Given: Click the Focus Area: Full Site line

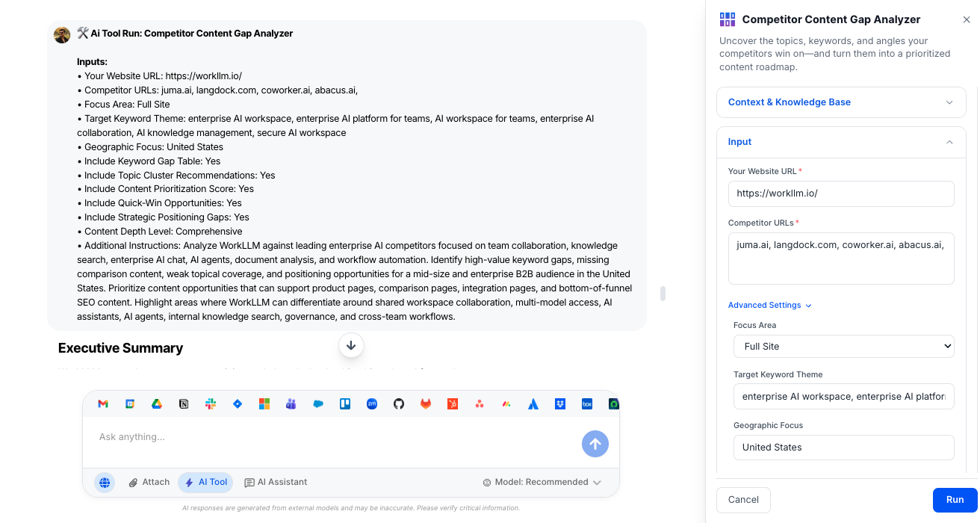Looking at the screenshot, I should pos(123,105).
